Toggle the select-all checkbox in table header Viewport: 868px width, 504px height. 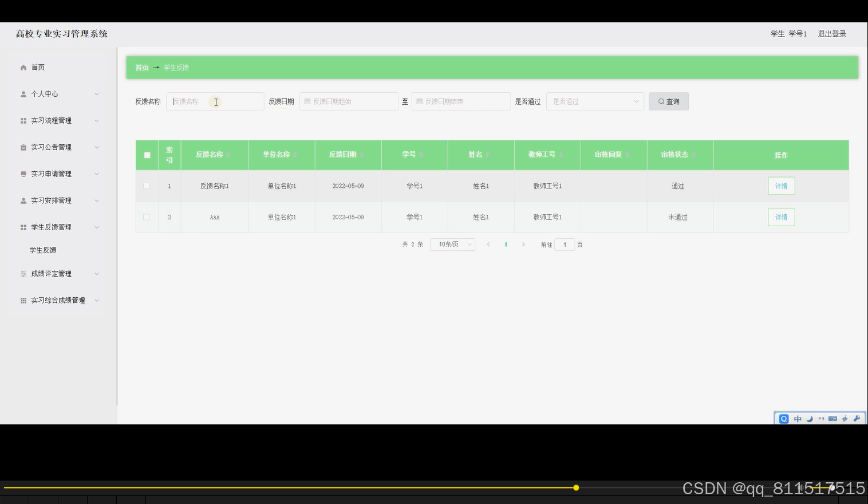tap(147, 155)
